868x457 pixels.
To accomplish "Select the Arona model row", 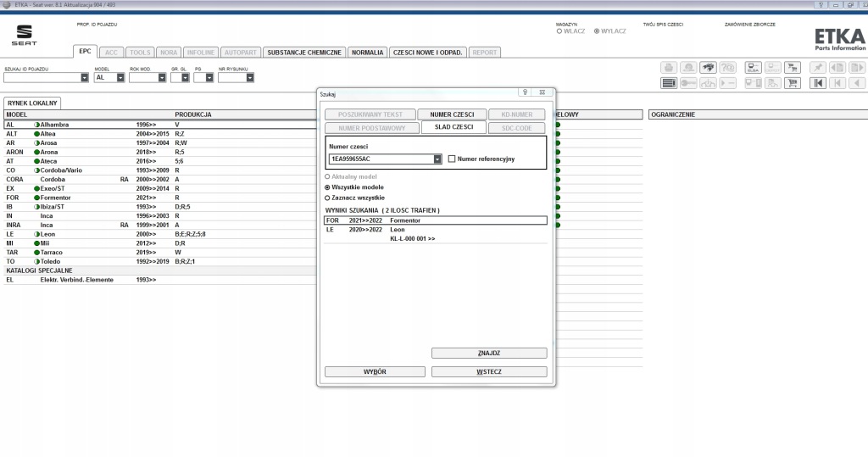I will coord(160,153).
